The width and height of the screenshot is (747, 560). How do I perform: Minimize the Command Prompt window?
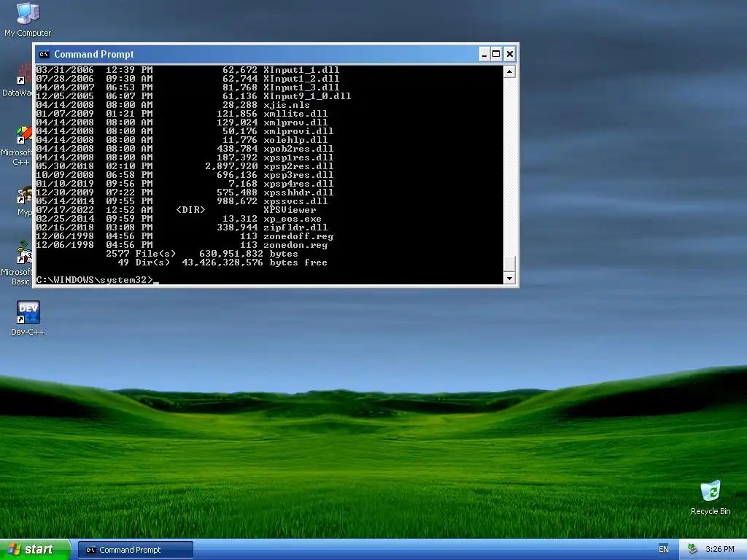pyautogui.click(x=484, y=54)
